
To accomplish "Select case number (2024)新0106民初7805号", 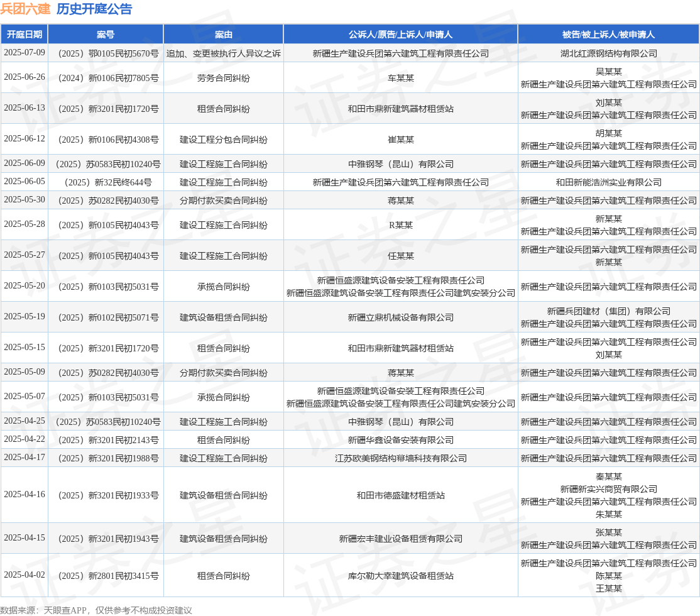I will coord(108,78).
